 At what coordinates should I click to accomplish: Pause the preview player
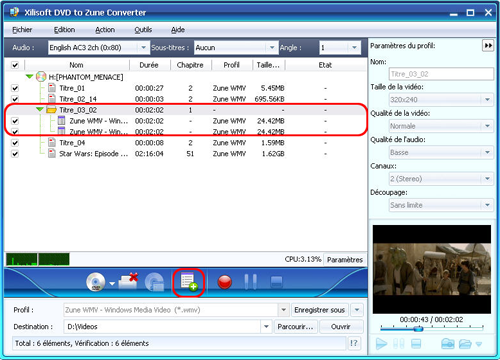coord(399,343)
